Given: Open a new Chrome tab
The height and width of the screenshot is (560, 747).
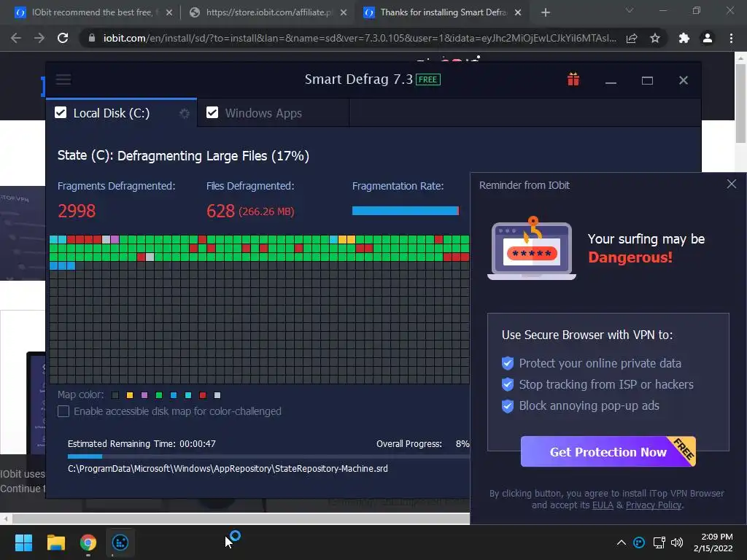Looking at the screenshot, I should [x=546, y=12].
